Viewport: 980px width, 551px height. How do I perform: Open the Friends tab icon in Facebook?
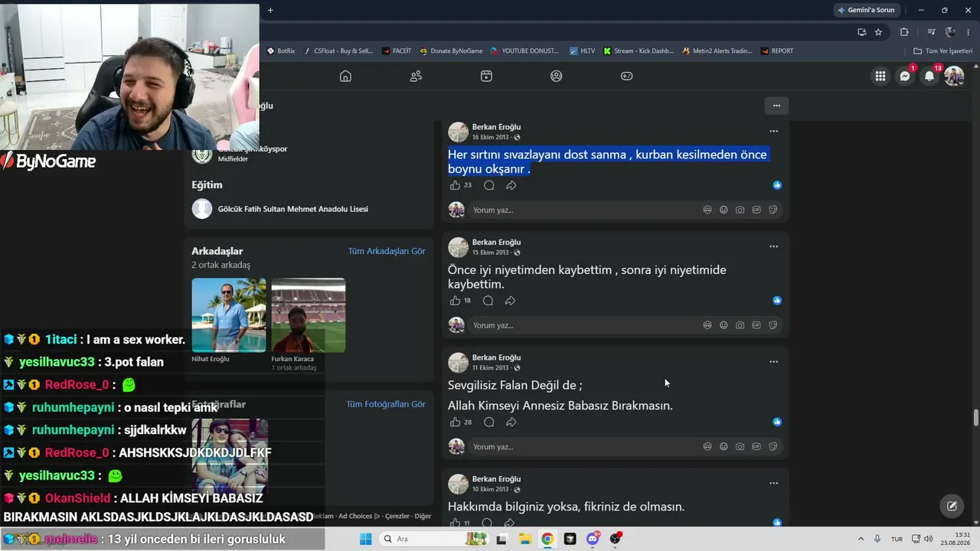coord(416,76)
